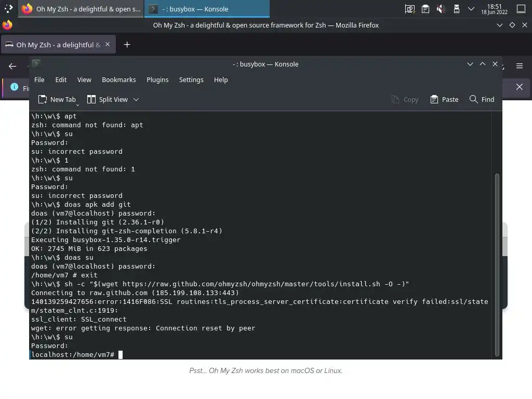Switch to the busybox Konsole task in the panel
The height and width of the screenshot is (399, 532).
[207, 9]
